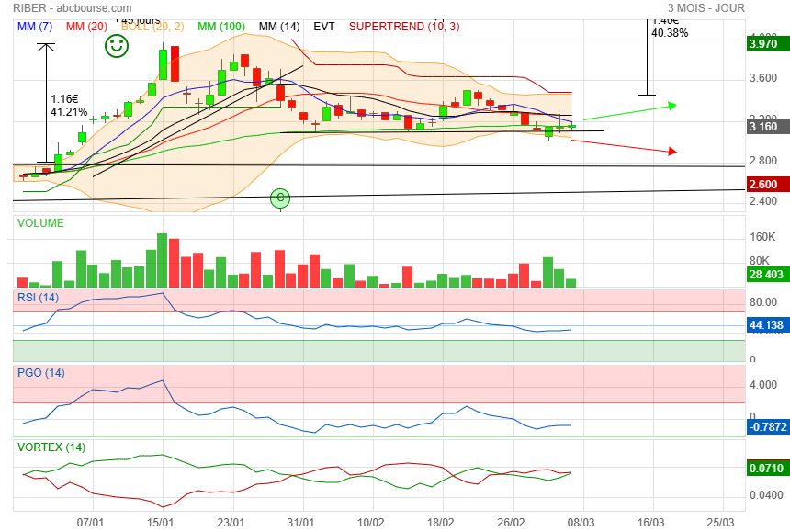
Task: Click the green upward arrow head
Action: 672,106
